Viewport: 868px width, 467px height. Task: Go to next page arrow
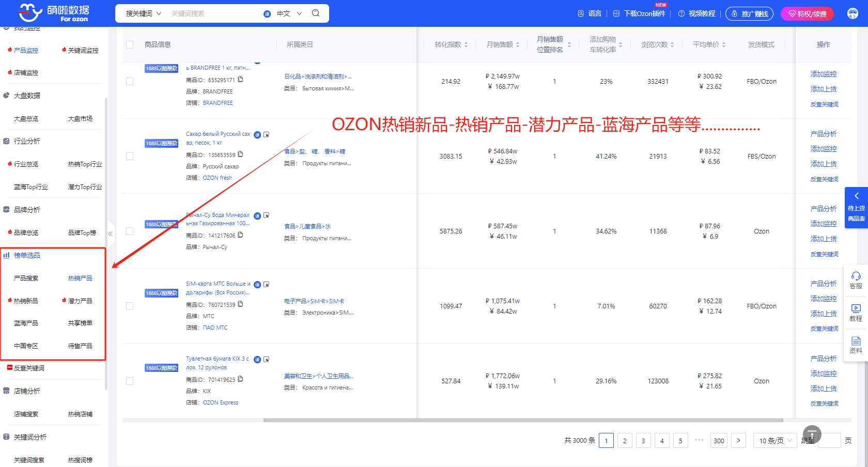tap(738, 441)
